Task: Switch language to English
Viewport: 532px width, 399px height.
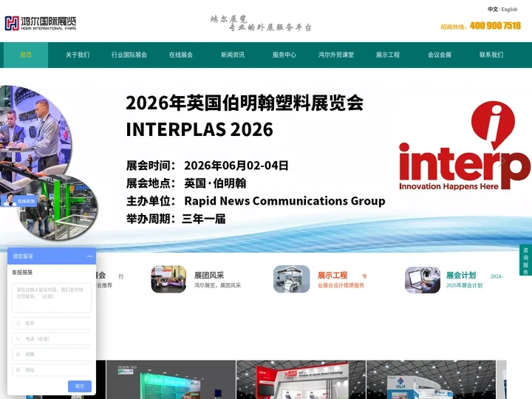Action: (509, 9)
